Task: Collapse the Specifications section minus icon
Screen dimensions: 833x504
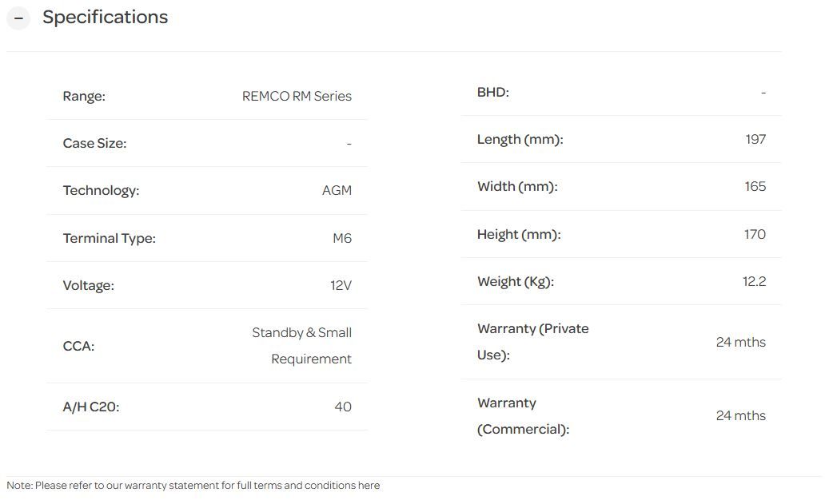Action: [18, 18]
